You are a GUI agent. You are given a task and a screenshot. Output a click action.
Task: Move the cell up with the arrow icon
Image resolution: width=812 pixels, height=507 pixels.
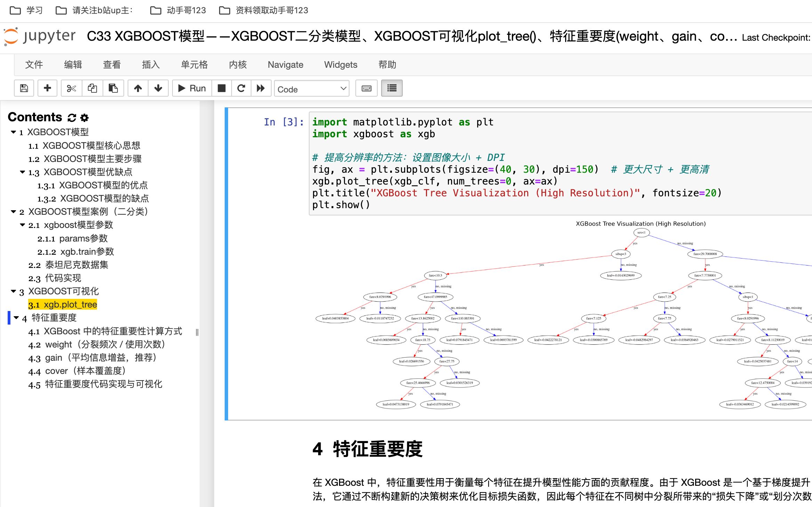[x=138, y=88]
